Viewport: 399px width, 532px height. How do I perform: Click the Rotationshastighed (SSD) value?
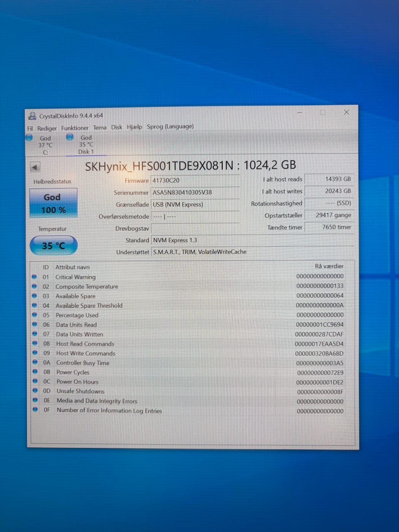329,203
